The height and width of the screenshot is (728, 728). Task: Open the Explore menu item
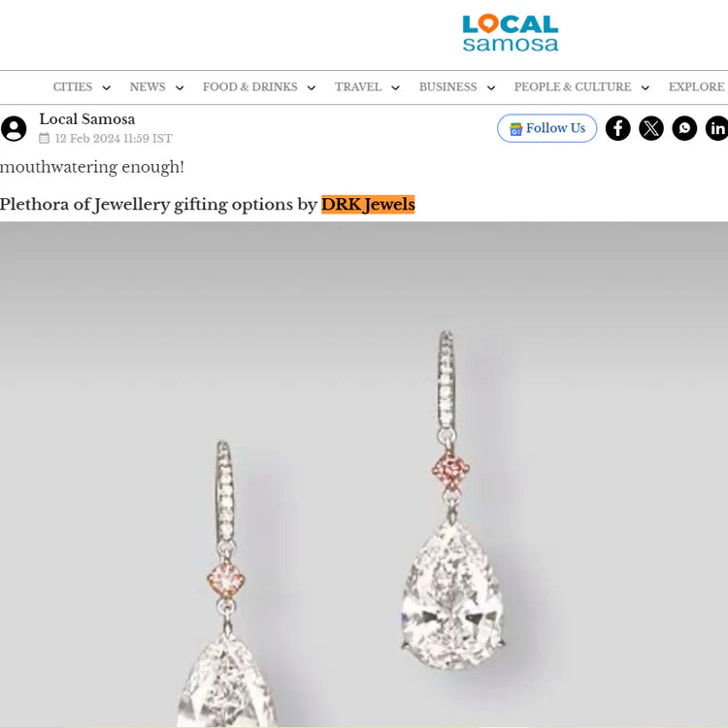pos(696,86)
